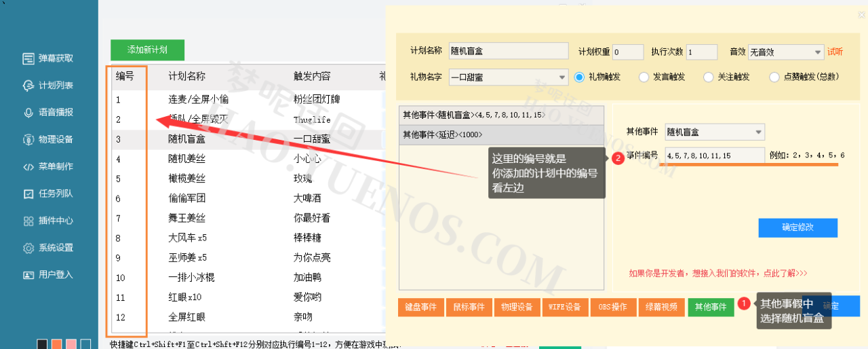Click 计划名称 column header
Screen dimensions: 868x349
(187, 76)
